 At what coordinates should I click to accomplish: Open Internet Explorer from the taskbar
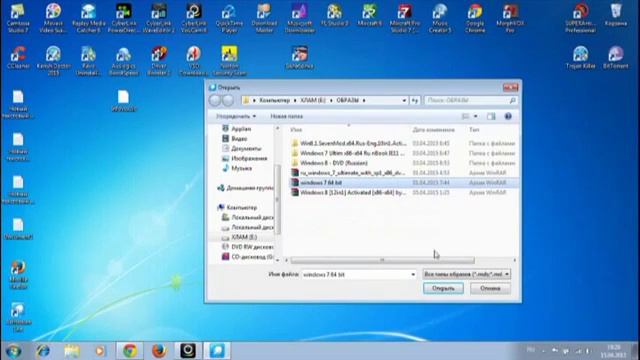point(43,351)
